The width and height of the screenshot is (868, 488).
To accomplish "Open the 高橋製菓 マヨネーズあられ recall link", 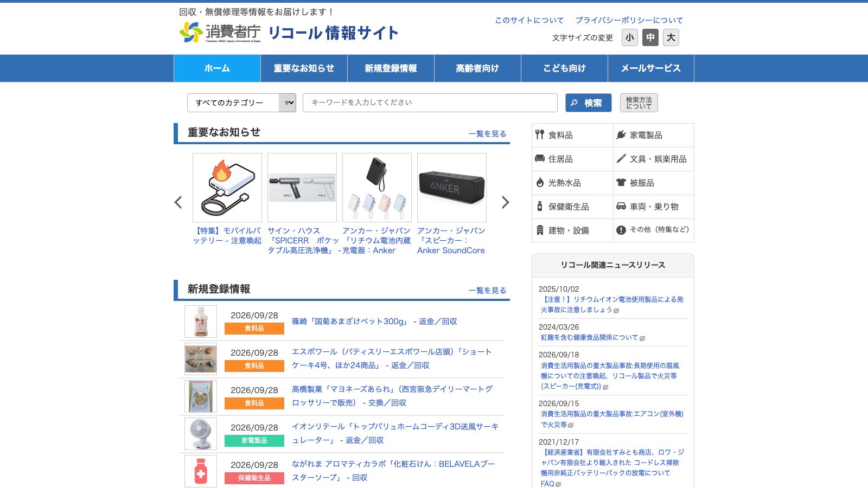I will 392,396.
